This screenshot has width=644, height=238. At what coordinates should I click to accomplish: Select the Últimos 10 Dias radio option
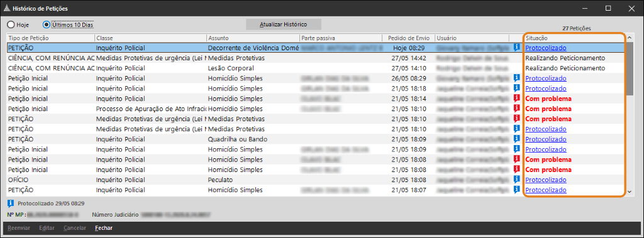click(47, 24)
